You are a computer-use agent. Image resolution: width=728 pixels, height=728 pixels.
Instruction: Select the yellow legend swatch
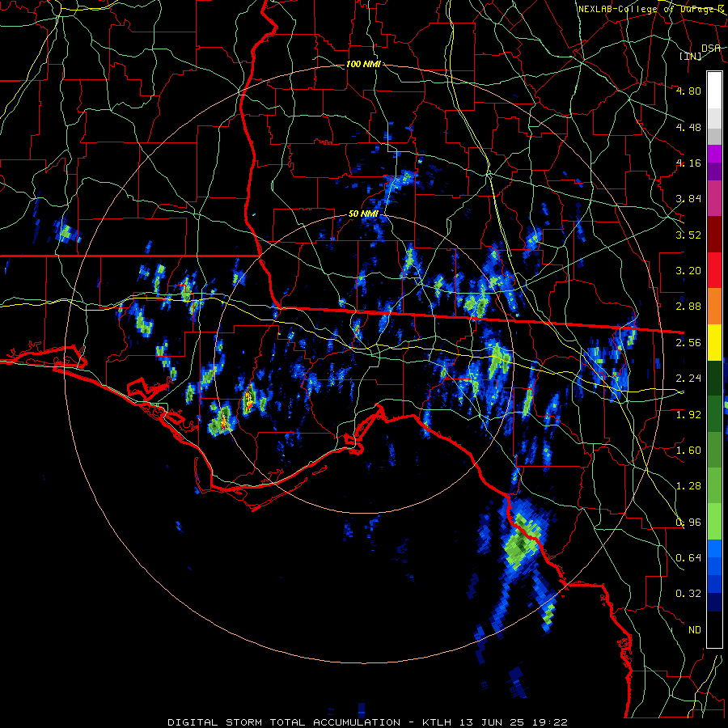(714, 343)
